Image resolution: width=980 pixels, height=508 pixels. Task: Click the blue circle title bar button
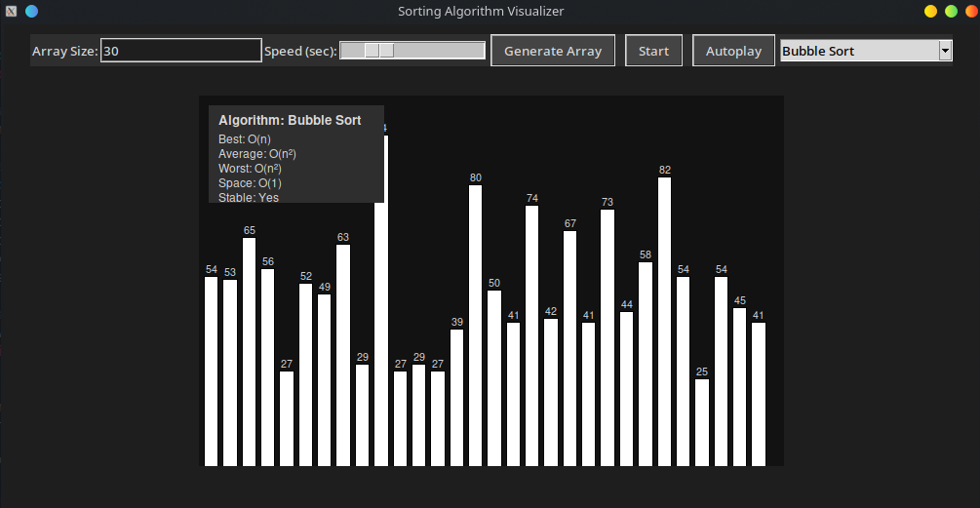[31, 12]
